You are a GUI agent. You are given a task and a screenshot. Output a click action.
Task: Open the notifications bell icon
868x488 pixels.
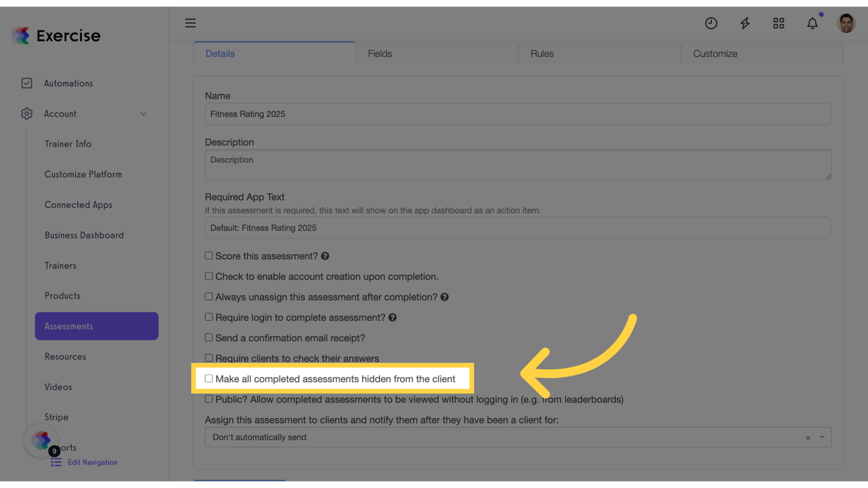(x=812, y=23)
